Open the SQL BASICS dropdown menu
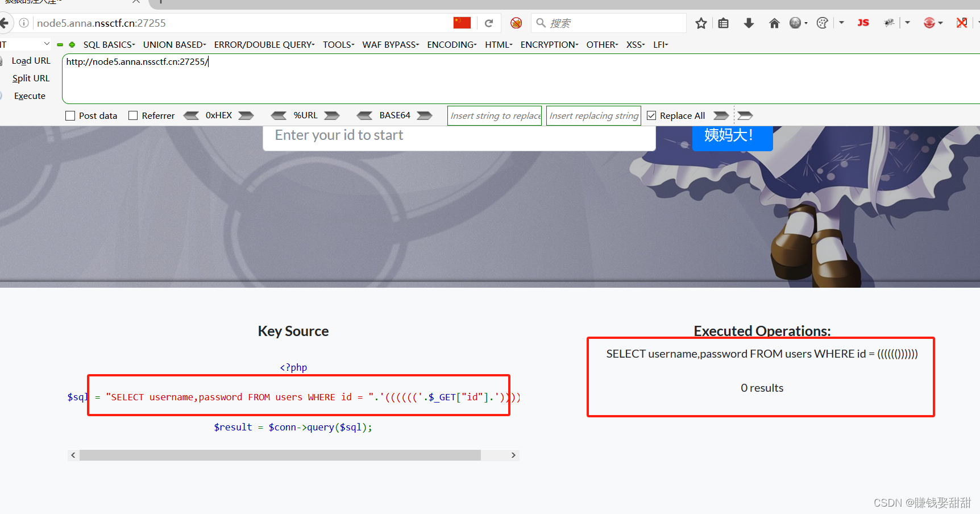 (109, 44)
